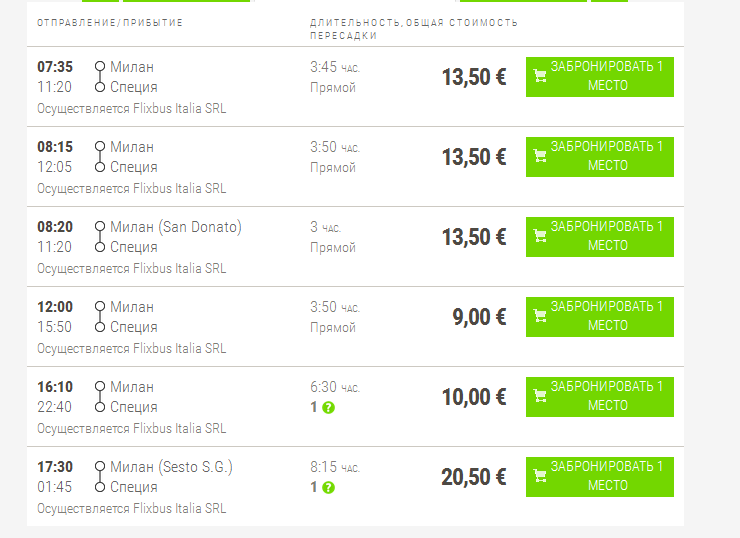Click cart icon for 08:15 departure
Viewport: 740px width, 538px height.
pos(540,156)
